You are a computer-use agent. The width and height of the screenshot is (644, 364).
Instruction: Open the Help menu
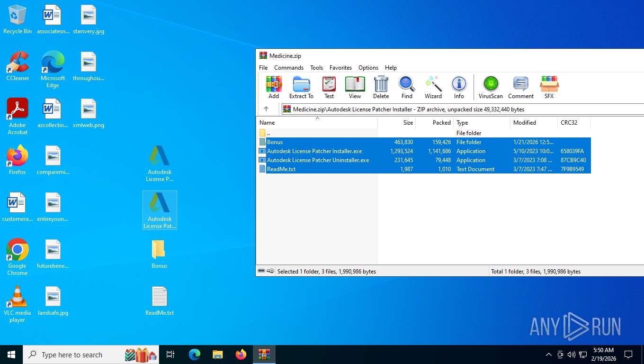click(391, 68)
